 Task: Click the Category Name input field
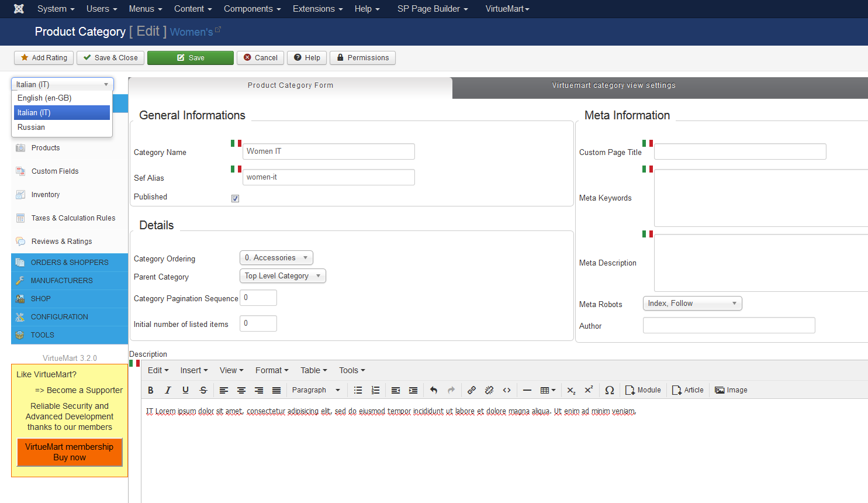pos(328,151)
